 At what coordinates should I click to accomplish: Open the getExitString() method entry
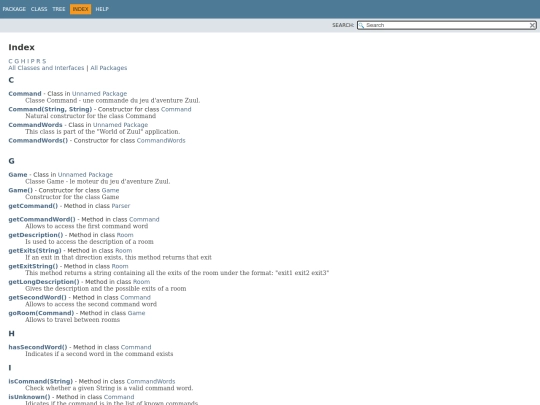(33, 266)
